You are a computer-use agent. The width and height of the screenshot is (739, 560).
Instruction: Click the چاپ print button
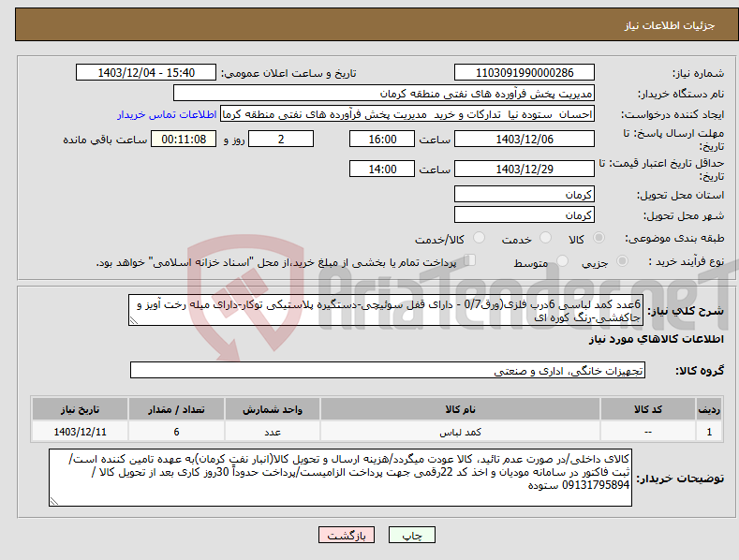412,535
